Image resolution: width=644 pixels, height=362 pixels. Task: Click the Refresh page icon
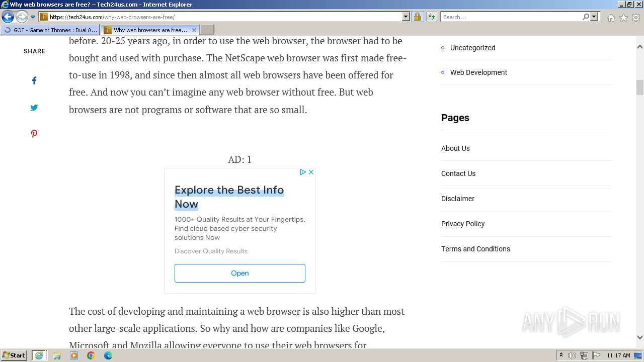(431, 17)
